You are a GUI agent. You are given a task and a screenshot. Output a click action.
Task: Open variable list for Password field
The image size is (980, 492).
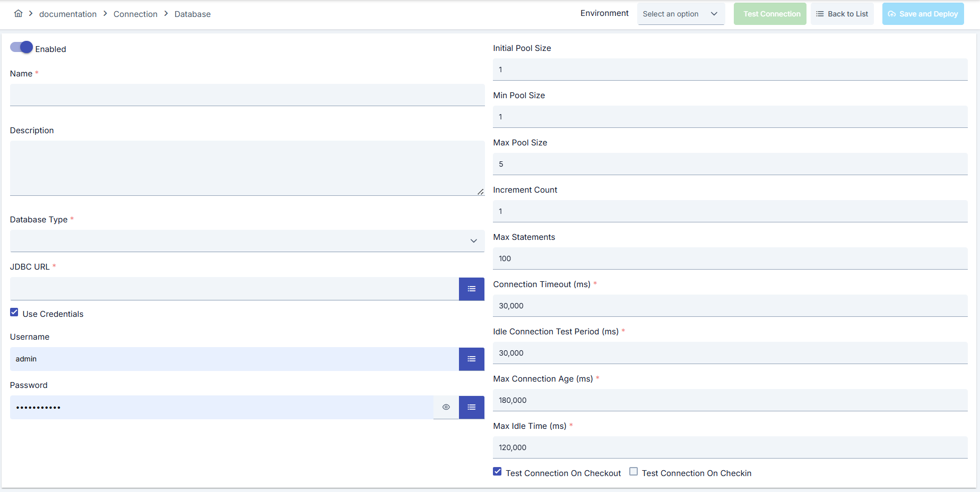[x=471, y=407]
